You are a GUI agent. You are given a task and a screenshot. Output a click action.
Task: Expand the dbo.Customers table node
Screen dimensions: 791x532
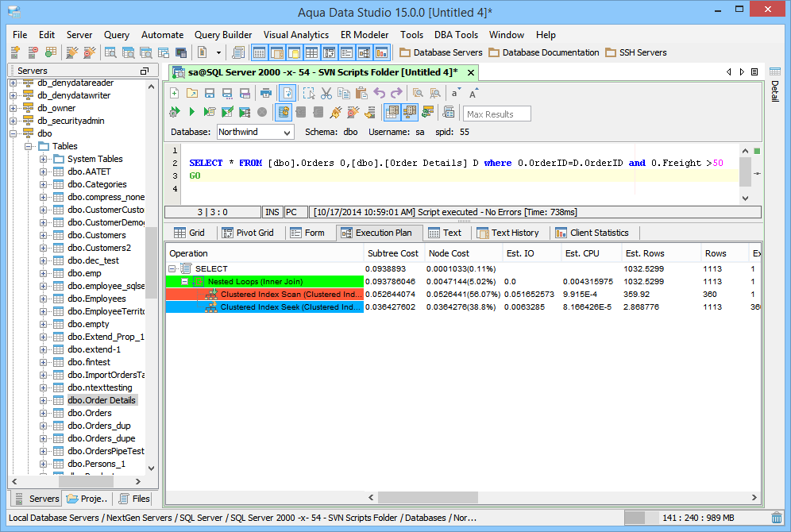[x=44, y=236]
